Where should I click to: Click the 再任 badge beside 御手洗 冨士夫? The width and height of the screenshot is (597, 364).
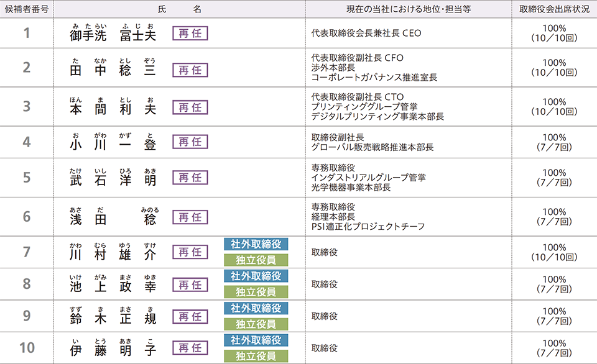click(190, 34)
